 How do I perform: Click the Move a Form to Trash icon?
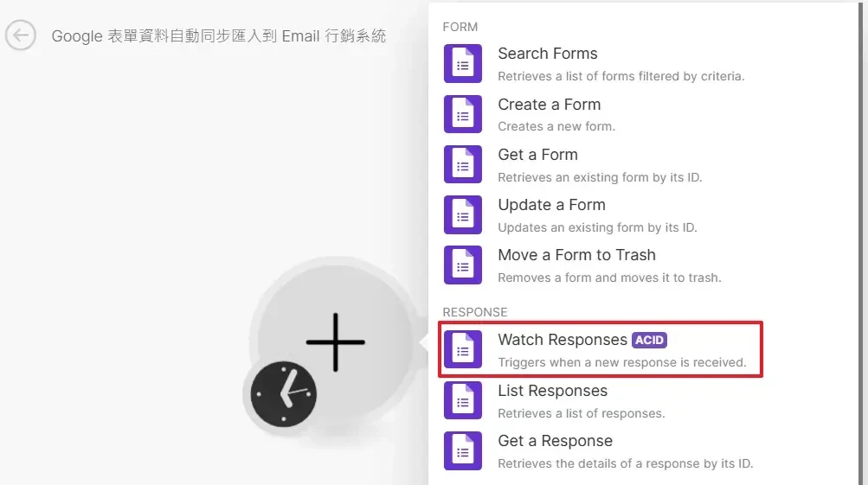(463, 265)
